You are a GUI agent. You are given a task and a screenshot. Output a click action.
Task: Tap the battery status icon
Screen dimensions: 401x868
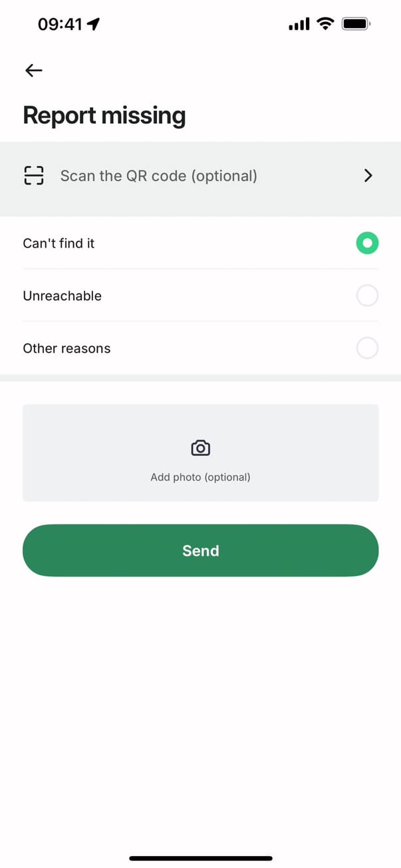click(356, 24)
